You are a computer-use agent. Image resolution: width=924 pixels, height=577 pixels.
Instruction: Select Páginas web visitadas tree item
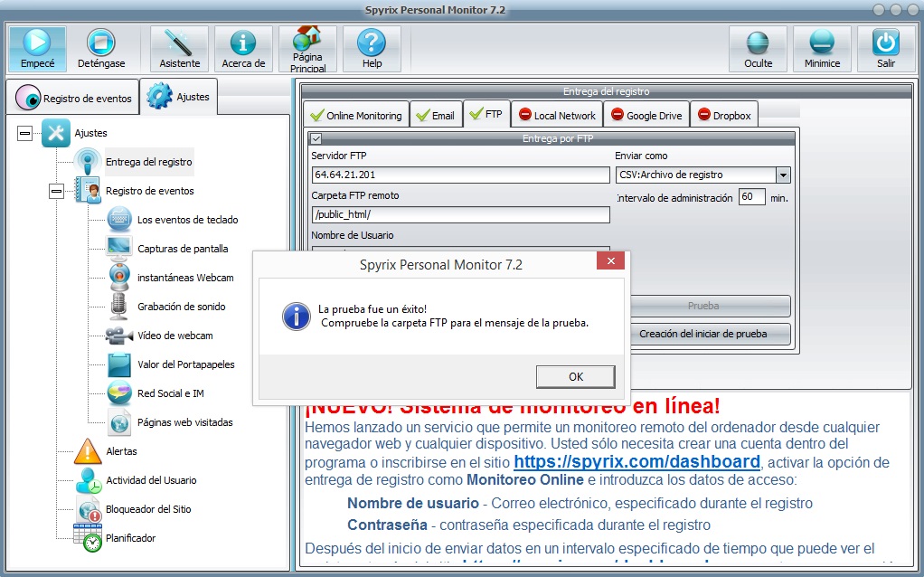click(x=185, y=422)
